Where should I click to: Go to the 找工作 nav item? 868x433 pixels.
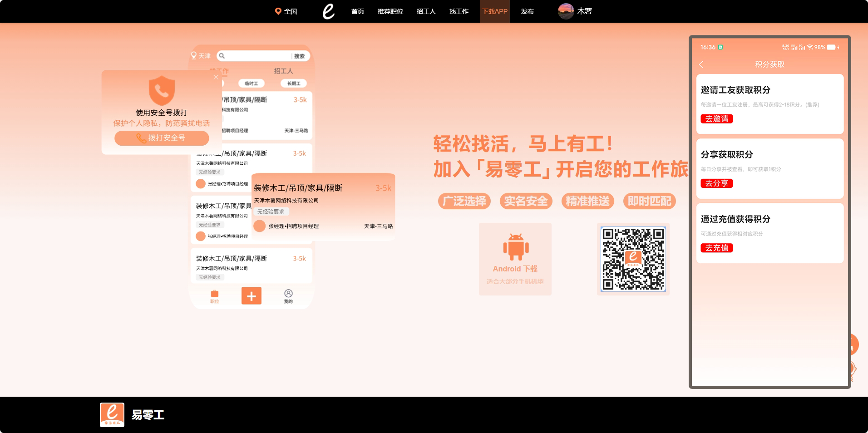[x=459, y=11]
